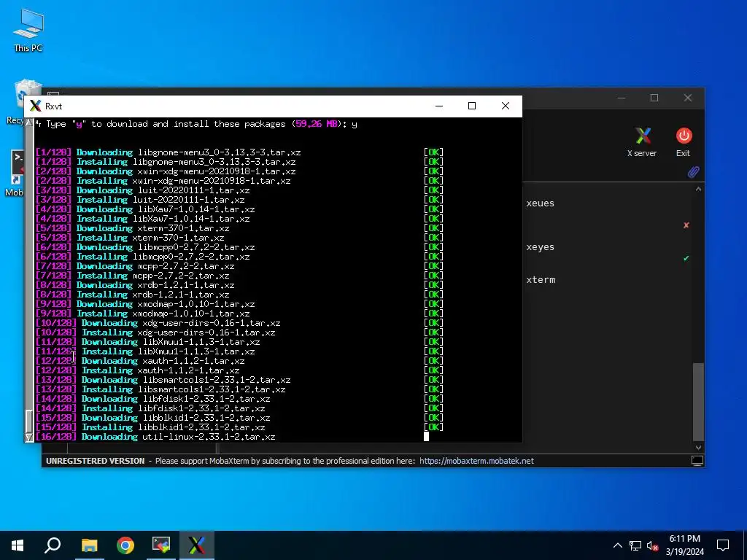The image size is (747, 560).
Task: Click the Downloading util-linux-2.33.1-2 line
Action: (x=156, y=437)
